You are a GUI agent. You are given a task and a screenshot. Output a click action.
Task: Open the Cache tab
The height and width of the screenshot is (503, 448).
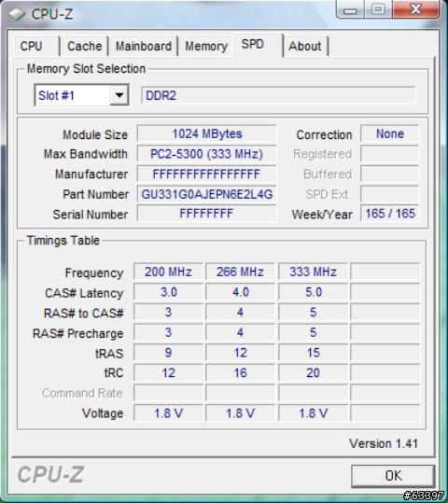[x=84, y=47]
